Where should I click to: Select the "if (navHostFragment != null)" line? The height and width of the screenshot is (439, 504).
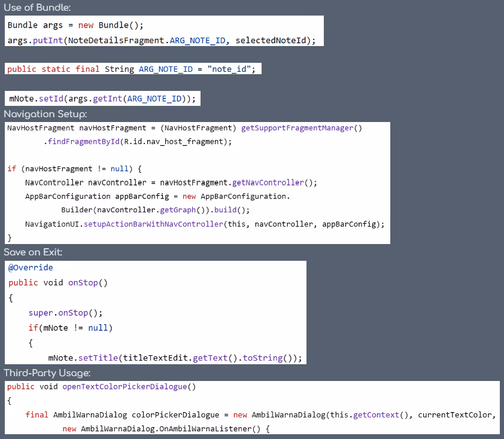tap(74, 169)
